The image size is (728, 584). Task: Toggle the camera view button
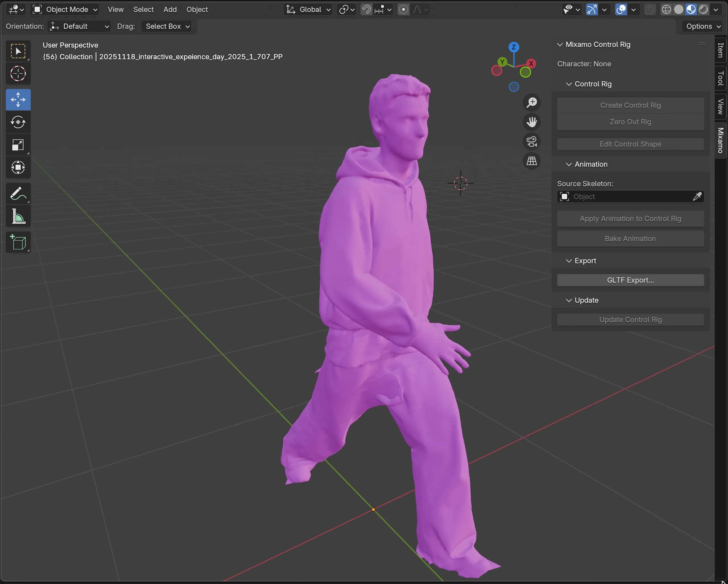click(x=532, y=141)
